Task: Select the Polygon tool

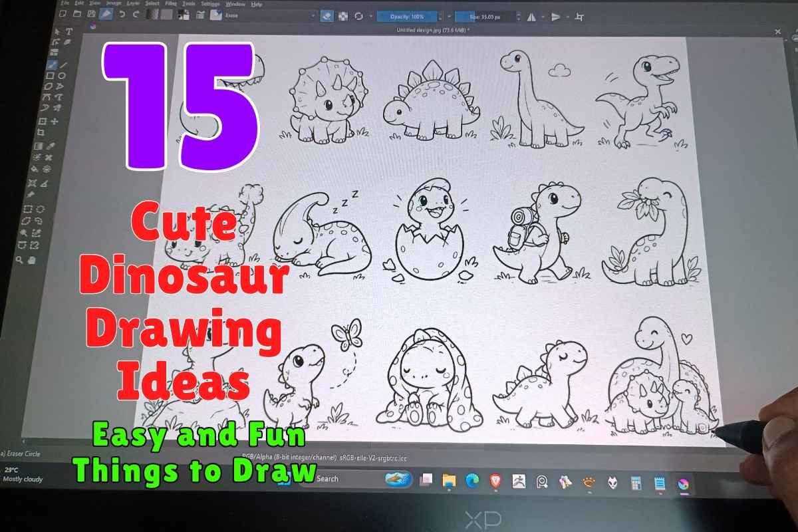Action: (x=49, y=86)
